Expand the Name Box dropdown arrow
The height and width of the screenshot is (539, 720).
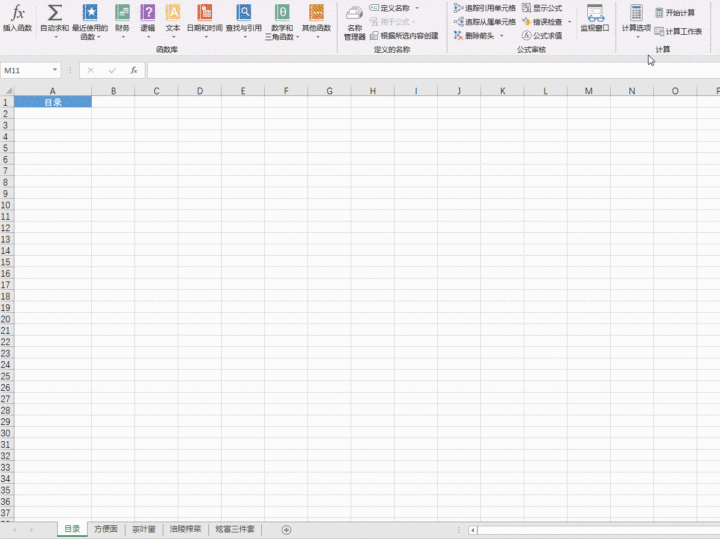55,70
